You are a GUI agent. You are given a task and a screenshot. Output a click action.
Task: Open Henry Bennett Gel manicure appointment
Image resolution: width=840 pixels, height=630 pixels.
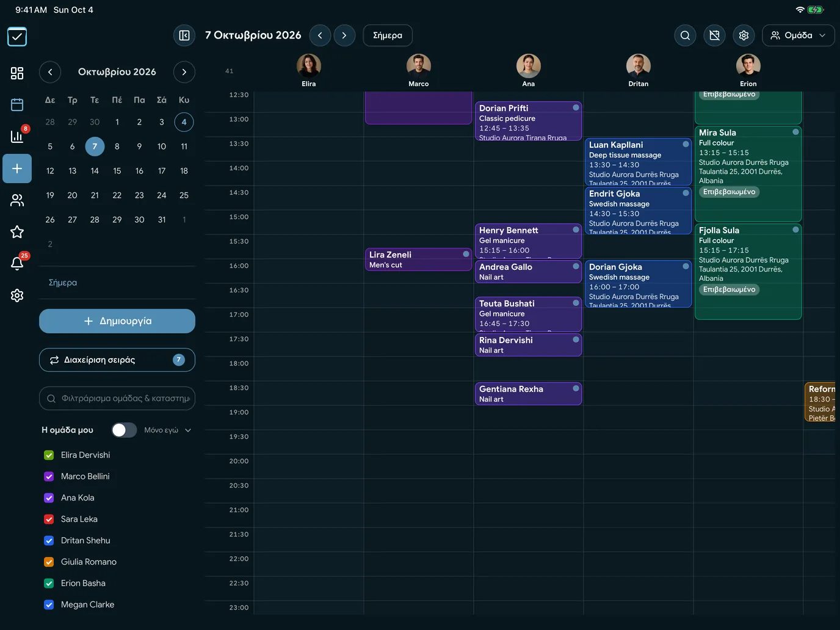pos(528,241)
